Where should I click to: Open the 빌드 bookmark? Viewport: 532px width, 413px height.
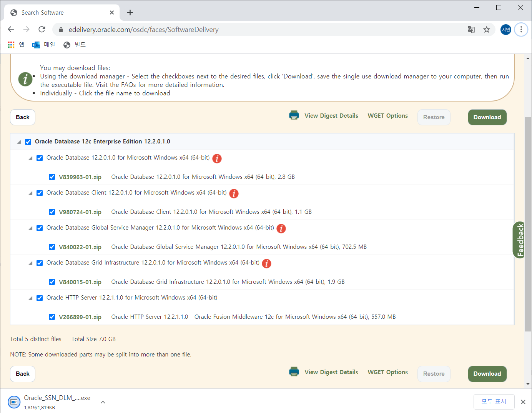pyautogui.click(x=75, y=45)
